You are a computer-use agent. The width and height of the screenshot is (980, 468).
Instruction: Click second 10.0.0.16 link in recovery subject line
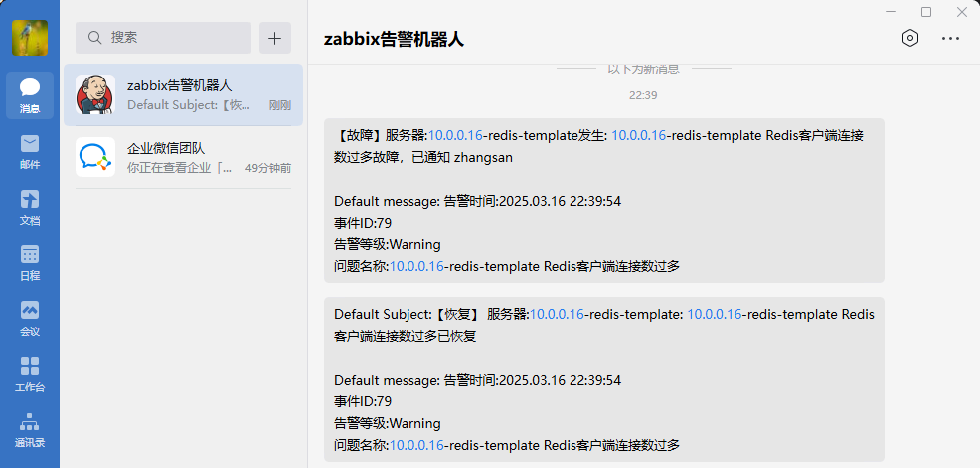(x=715, y=314)
